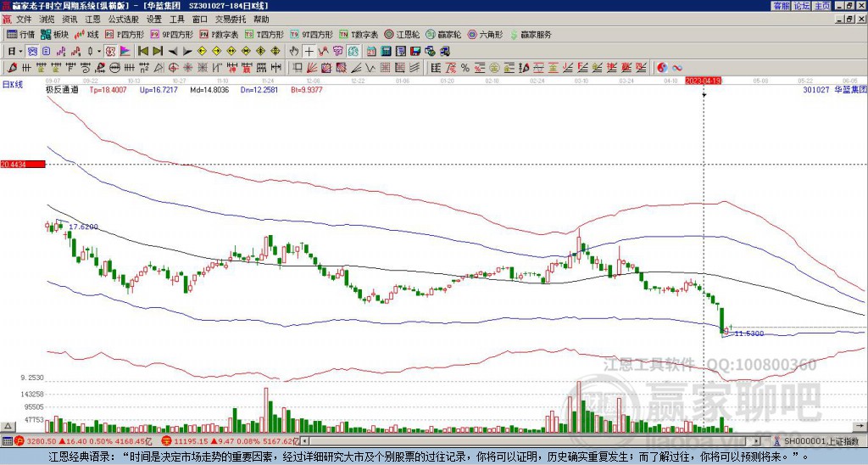This screenshot has height=465, width=868.
Task: Click the 行情 toolbar button
Action: 20,34
